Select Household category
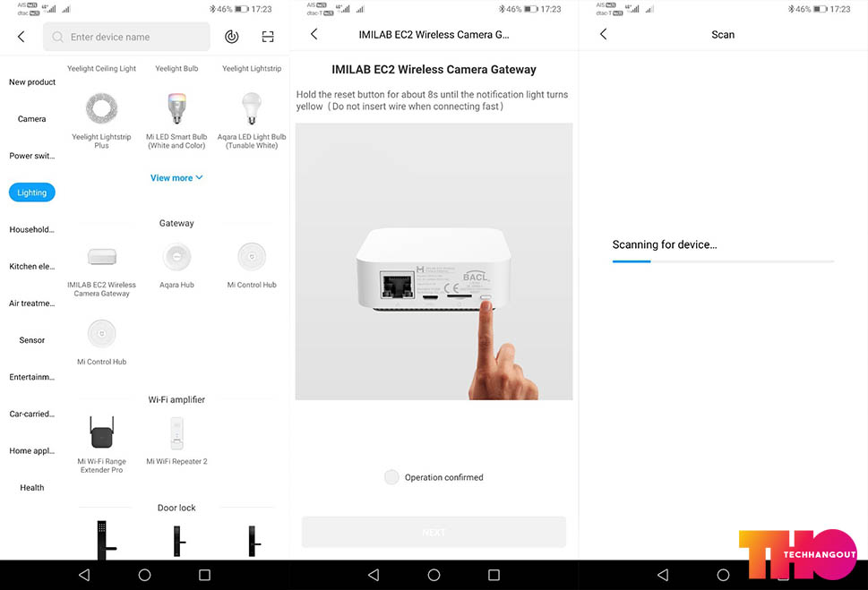868x590 pixels. [32, 229]
